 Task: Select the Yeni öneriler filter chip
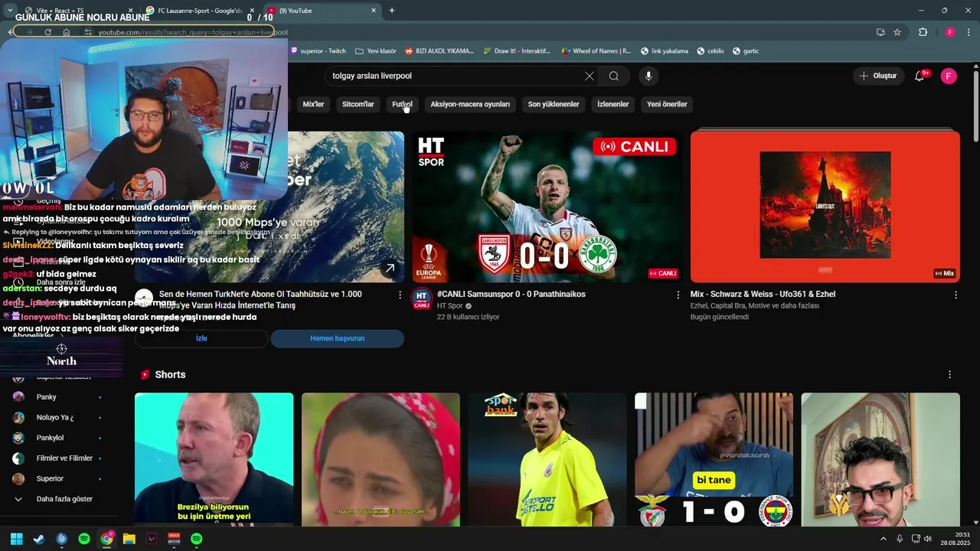(x=667, y=104)
